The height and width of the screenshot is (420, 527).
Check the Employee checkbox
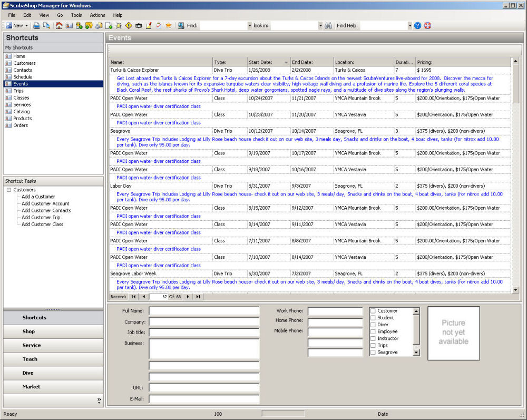[x=373, y=331]
